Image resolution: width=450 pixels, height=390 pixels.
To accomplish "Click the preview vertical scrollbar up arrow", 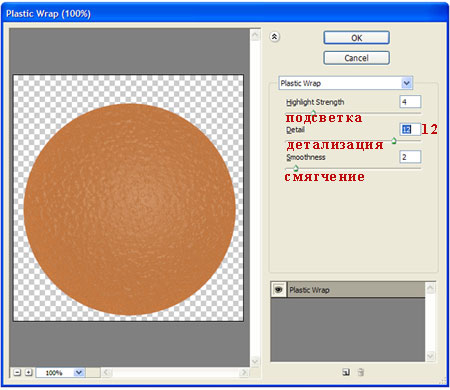I will click(255, 35).
